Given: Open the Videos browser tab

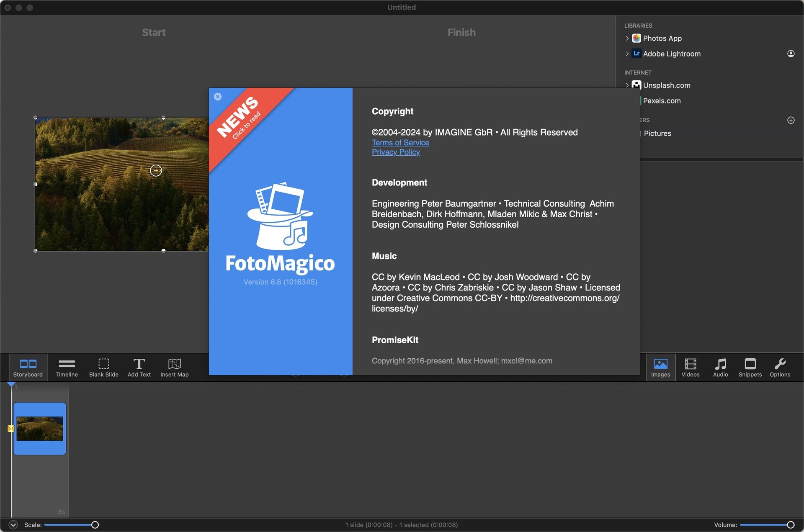Looking at the screenshot, I should (x=690, y=368).
